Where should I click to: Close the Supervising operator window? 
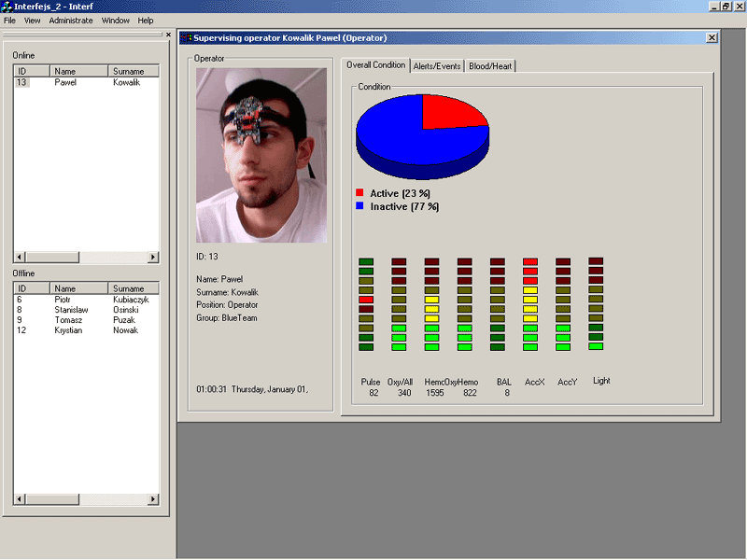pyautogui.click(x=712, y=37)
